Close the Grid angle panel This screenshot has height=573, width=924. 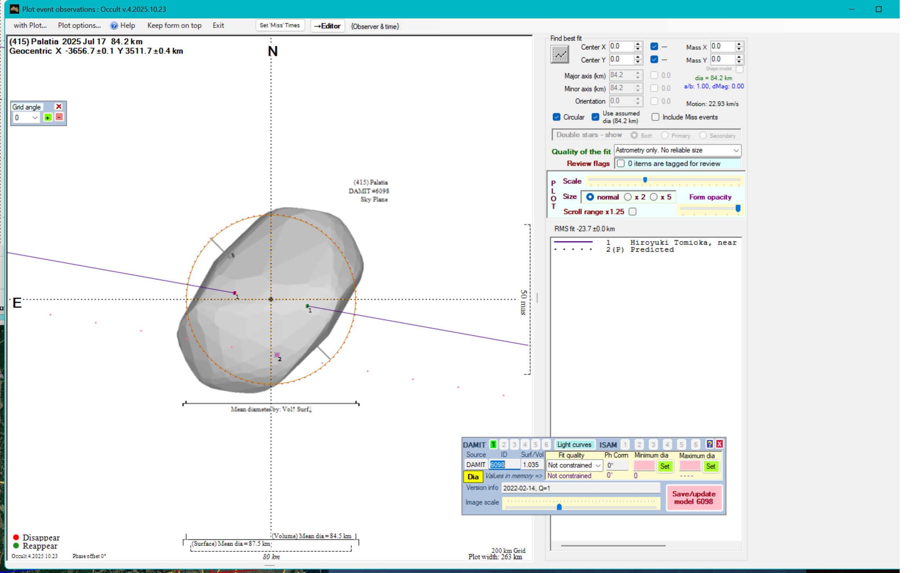coord(58,107)
